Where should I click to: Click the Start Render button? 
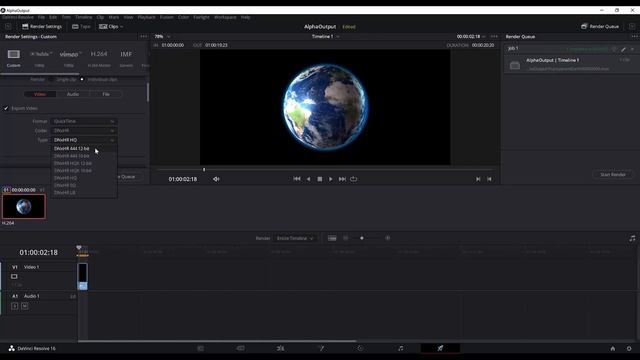[x=613, y=175]
